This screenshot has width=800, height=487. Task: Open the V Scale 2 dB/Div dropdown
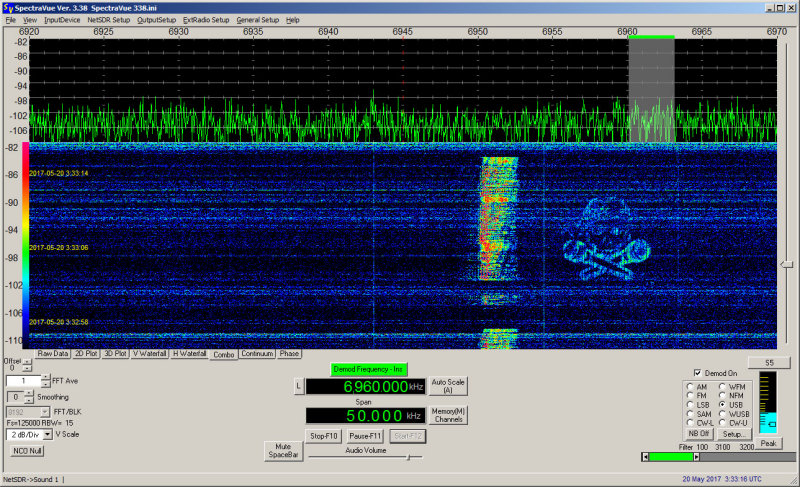[47, 434]
